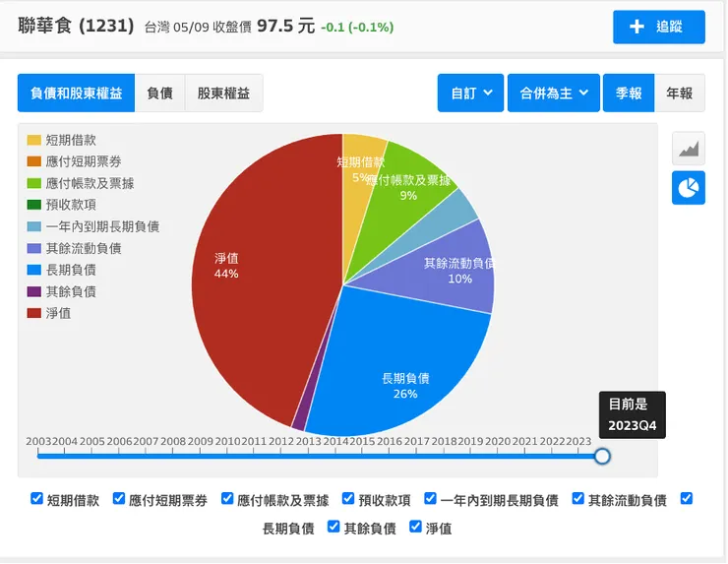Click the 淨值 red legend entry

[49, 313]
